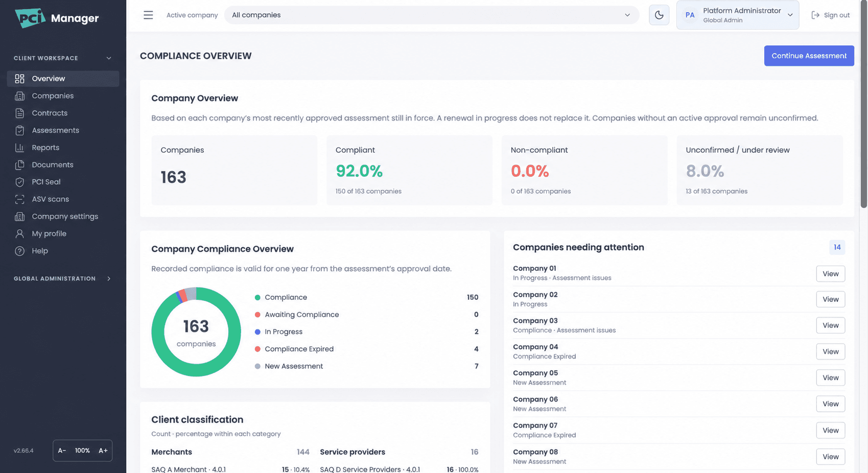Go to Companies in the sidebar

click(x=63, y=96)
